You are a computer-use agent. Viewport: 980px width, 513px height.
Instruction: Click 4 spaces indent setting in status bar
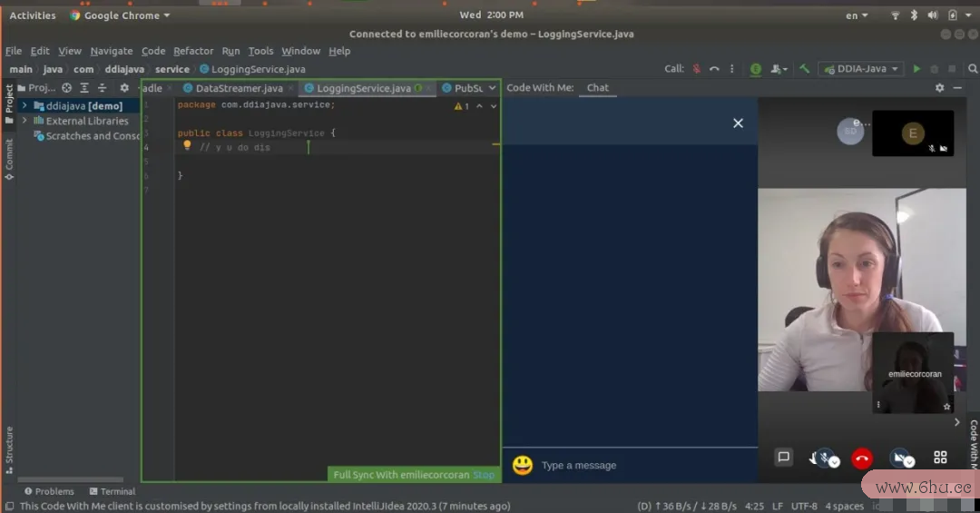(844, 506)
